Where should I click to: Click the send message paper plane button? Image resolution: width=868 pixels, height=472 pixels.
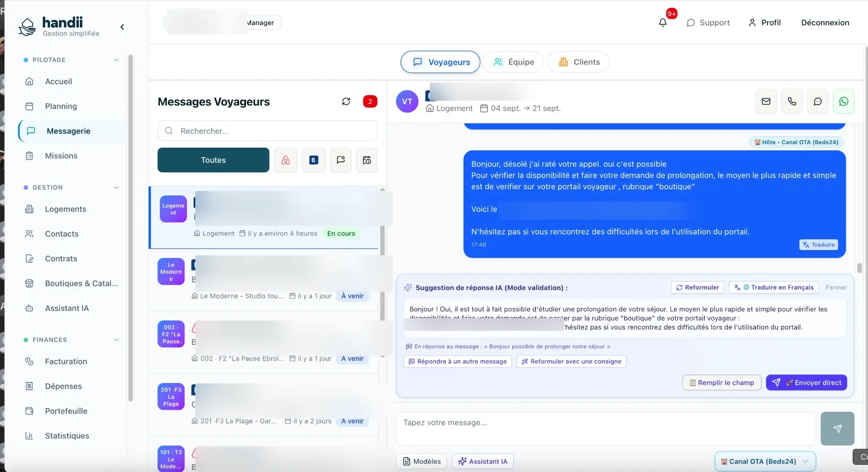[838, 429]
